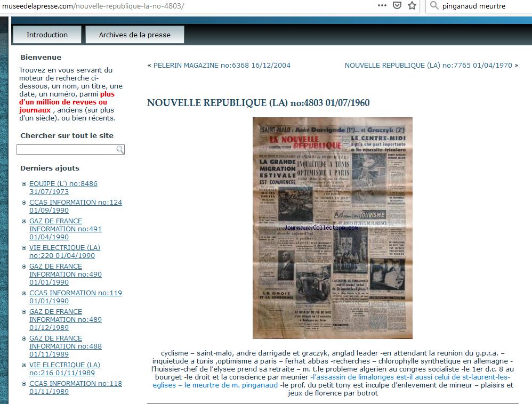Open GAZ DE FRANCE INFORMATION no:491 link
The width and height of the screenshot is (532, 404).
(x=65, y=229)
